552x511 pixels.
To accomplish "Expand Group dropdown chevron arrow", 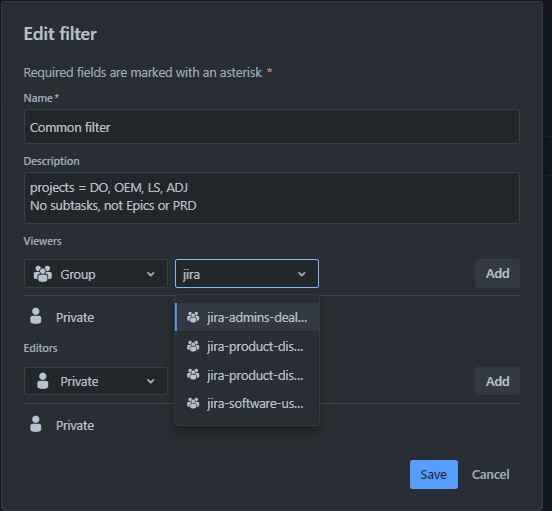I will (x=151, y=274).
